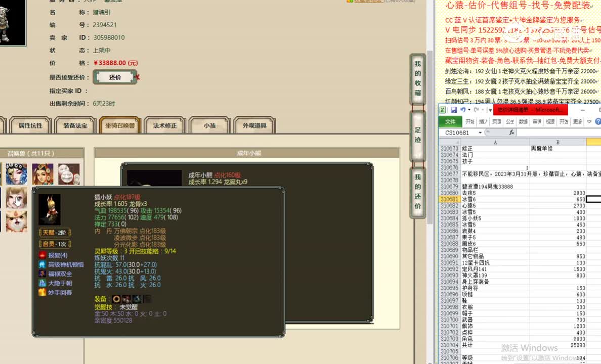
Task: Open the Excel 开始 ribbon tab
Action: (470, 121)
